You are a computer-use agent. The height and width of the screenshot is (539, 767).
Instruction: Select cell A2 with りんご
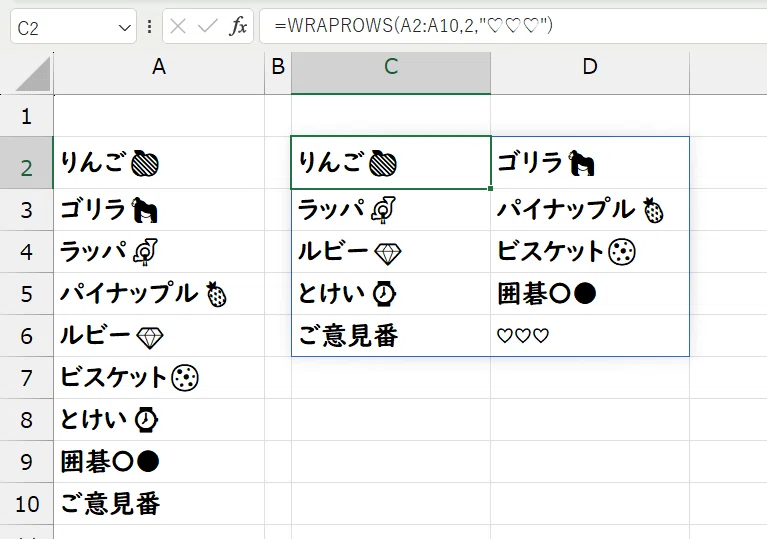tap(159, 163)
